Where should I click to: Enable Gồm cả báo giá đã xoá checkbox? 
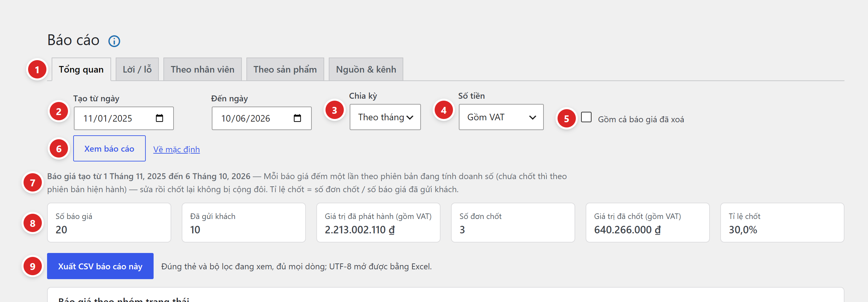(x=586, y=117)
